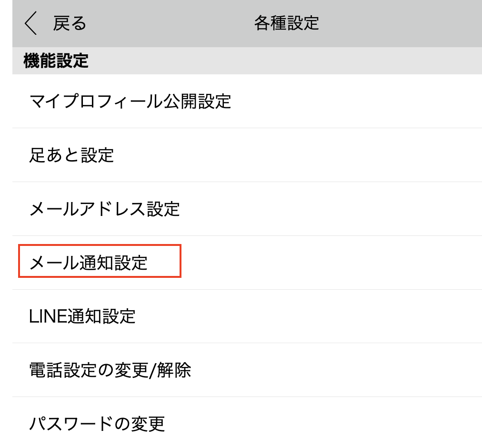Click the gray 機能設定 header bar
482x448 pixels.
click(x=247, y=61)
